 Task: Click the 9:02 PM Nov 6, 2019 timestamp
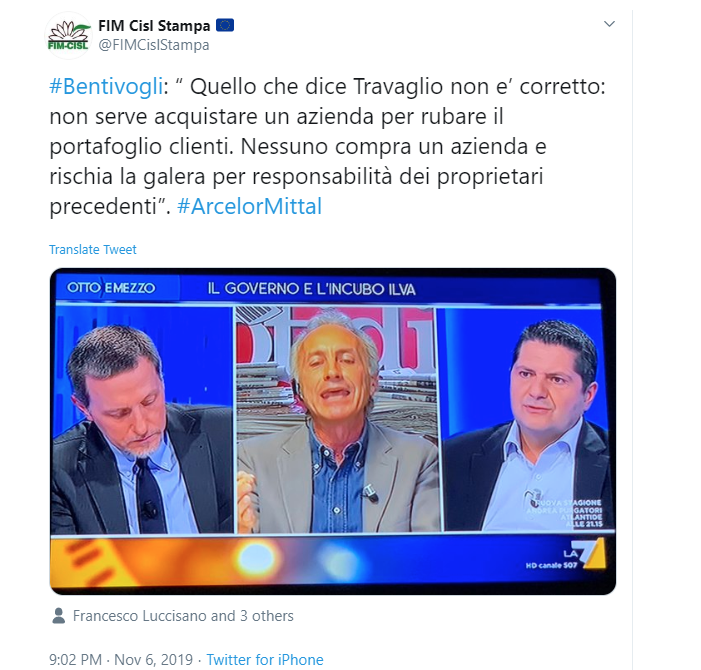pos(121,660)
